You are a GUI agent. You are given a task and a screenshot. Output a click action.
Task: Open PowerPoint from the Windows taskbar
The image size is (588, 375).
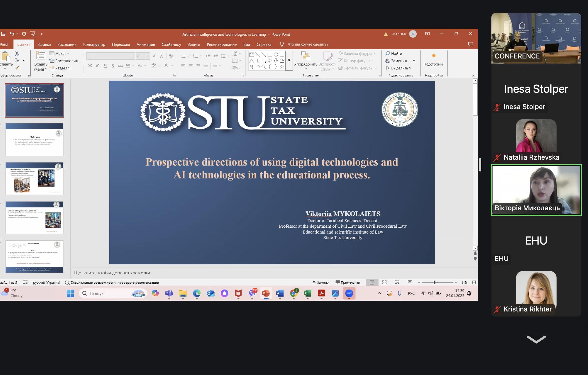point(266,293)
